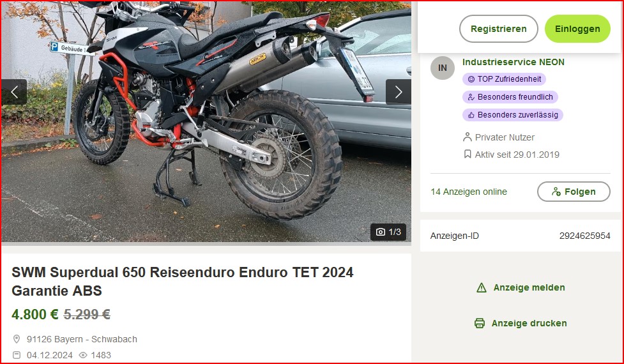Open the Industrieservice NEON seller profile

click(514, 62)
